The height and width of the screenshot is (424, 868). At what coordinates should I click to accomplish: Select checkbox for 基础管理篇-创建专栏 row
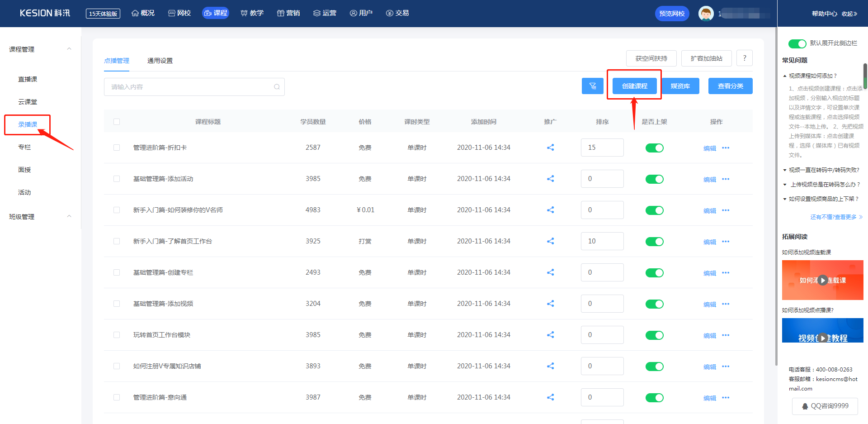coord(117,272)
